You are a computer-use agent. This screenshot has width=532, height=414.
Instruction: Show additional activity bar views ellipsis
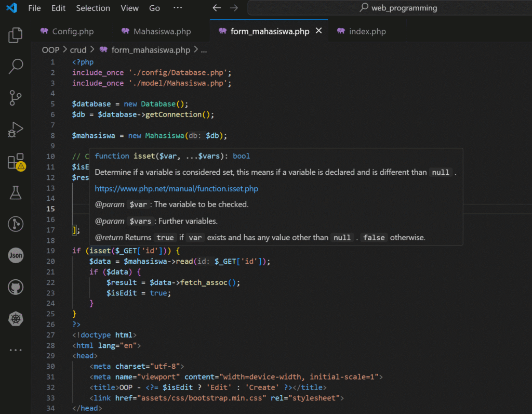pos(16,350)
